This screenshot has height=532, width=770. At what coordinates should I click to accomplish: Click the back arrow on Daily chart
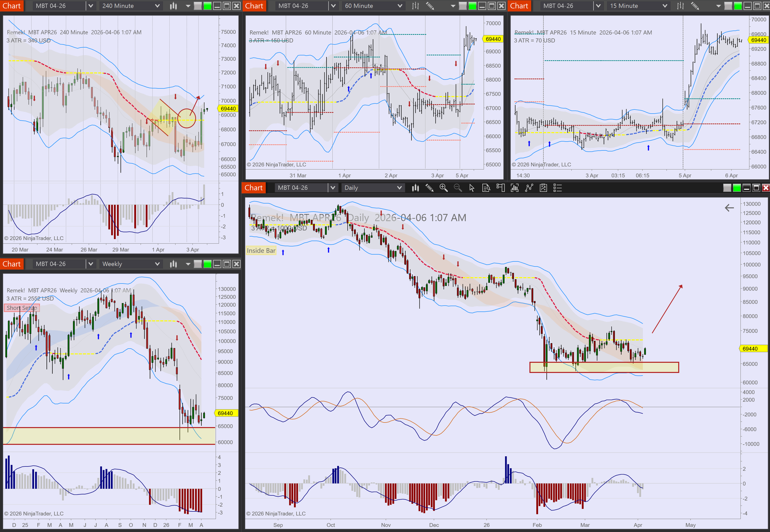tap(729, 208)
